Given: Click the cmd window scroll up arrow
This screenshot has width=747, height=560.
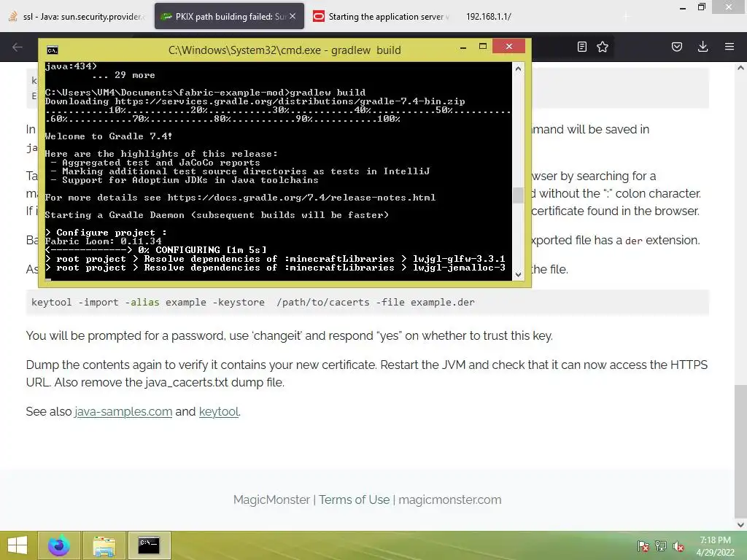Looking at the screenshot, I should click(519, 69).
